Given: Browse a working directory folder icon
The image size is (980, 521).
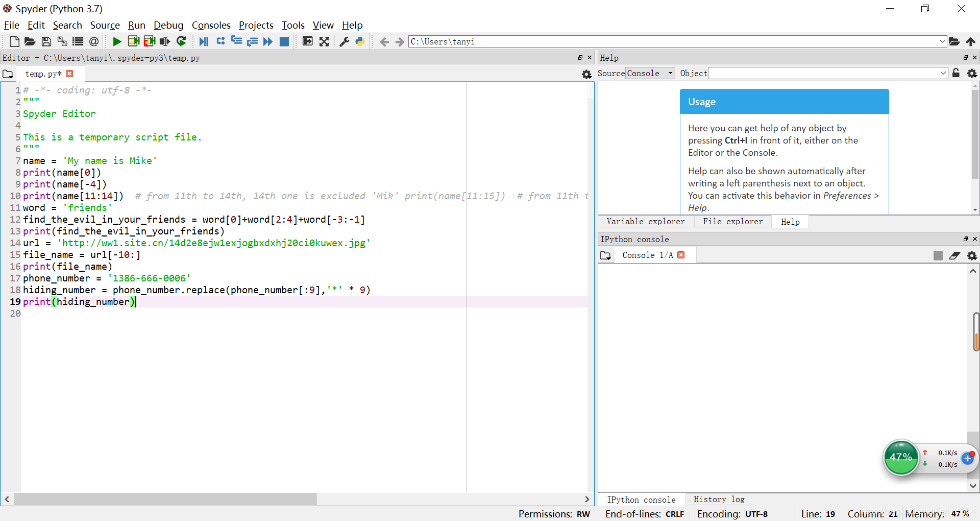Looking at the screenshot, I should (954, 41).
